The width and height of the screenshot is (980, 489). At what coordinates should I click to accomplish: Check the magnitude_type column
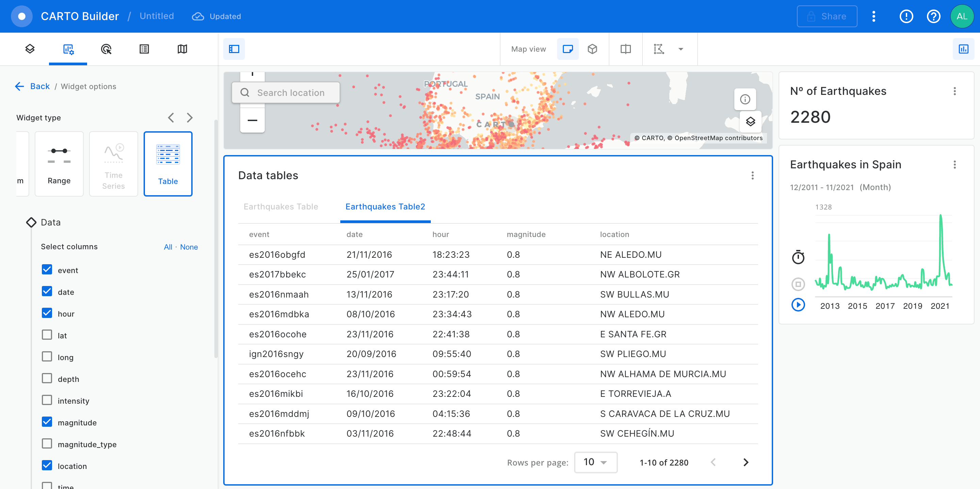(x=47, y=444)
